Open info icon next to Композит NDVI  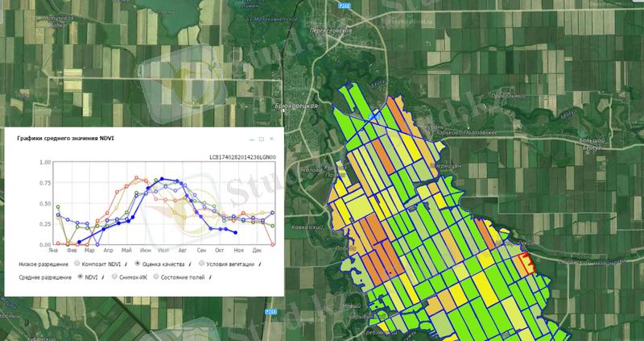[x=126, y=264]
